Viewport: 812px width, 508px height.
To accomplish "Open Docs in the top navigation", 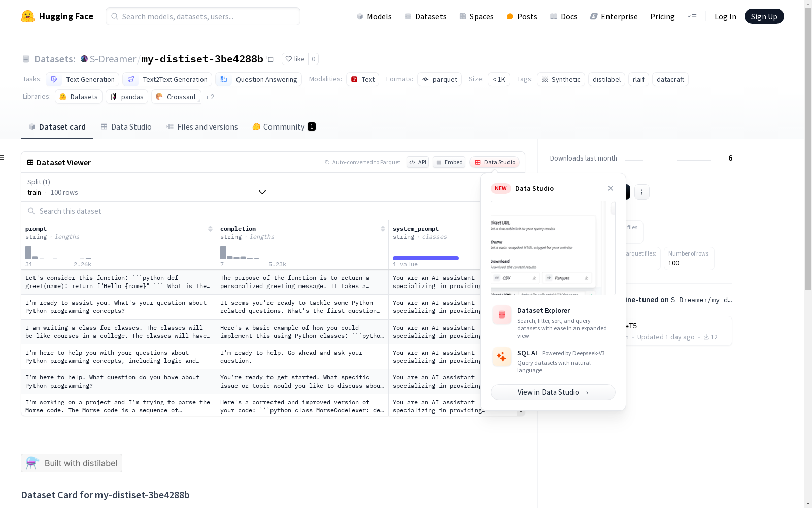I will click(x=564, y=16).
